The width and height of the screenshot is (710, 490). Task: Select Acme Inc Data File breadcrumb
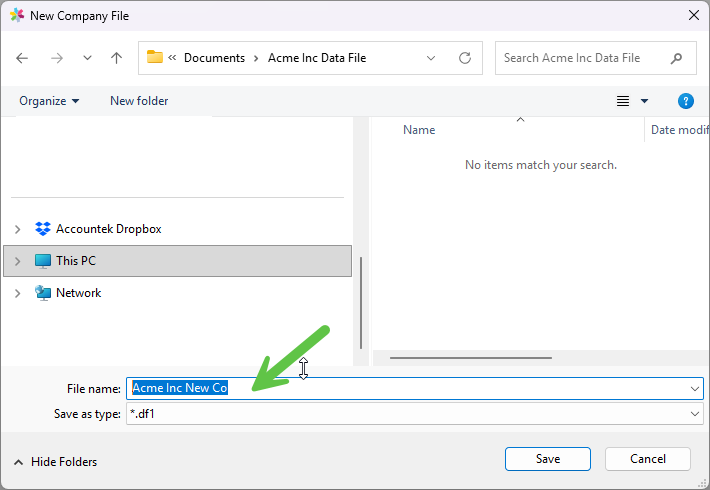point(317,58)
